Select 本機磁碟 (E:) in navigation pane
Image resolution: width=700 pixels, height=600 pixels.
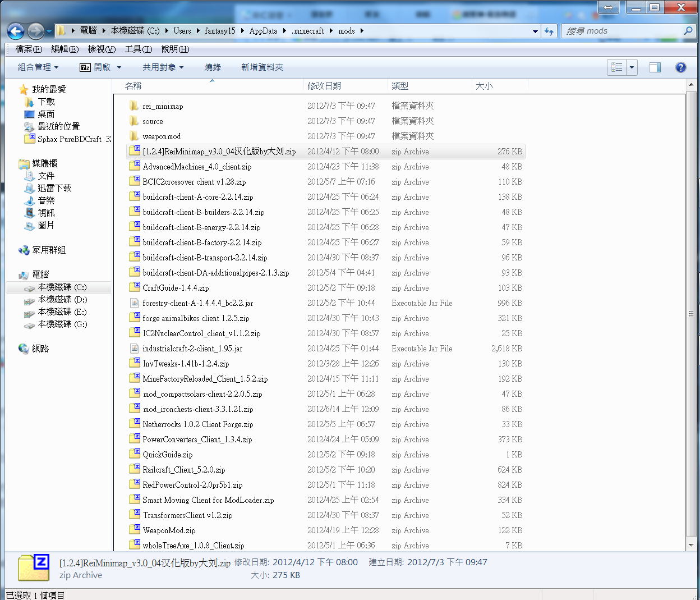(x=62, y=312)
